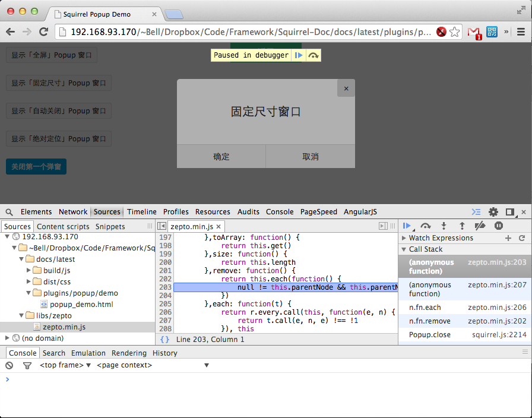Change DevTools dock side
This screenshot has width=532, height=418.
(x=509, y=212)
